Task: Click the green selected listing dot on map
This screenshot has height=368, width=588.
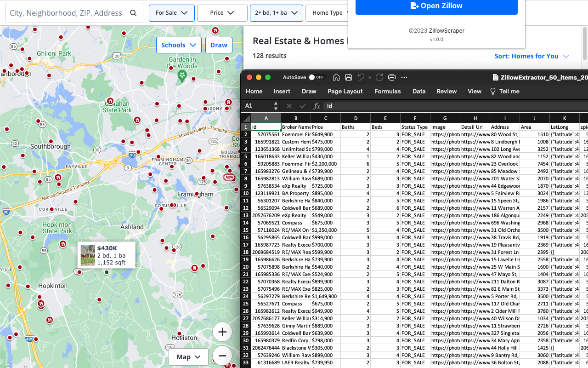Action: coord(107,272)
